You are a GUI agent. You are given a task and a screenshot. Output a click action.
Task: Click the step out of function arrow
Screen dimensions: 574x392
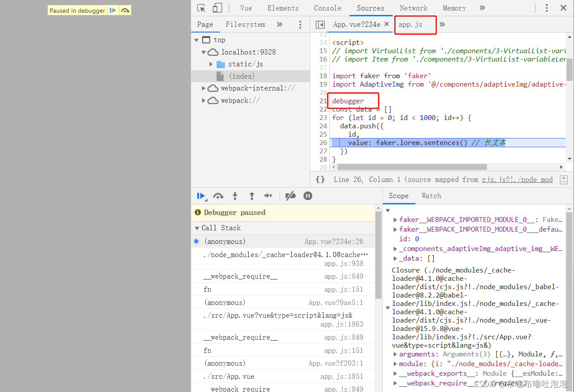point(252,196)
